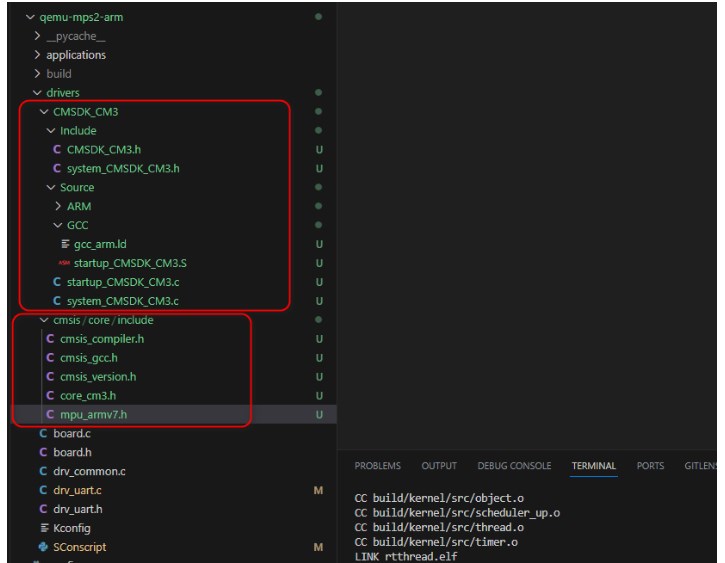This screenshot has width=725, height=563.
Task: Click the C icon of cmsis_compiler.h
Action: 50,339
